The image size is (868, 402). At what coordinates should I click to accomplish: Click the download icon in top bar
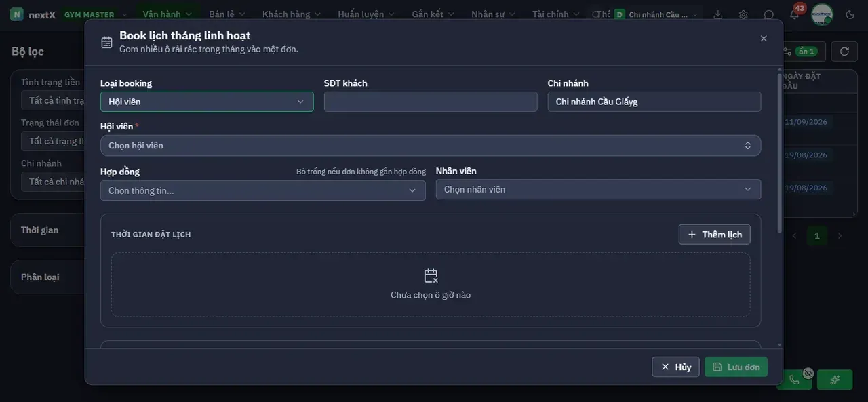coord(718,14)
